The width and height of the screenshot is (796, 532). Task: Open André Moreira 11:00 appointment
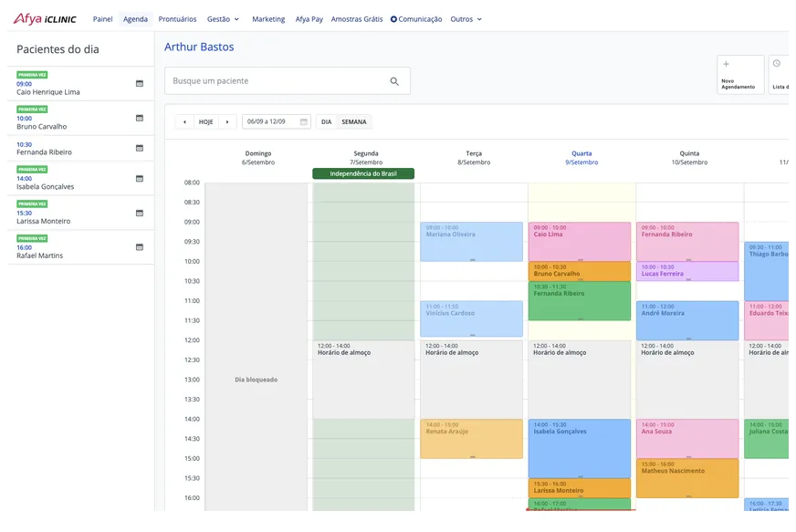(687, 320)
